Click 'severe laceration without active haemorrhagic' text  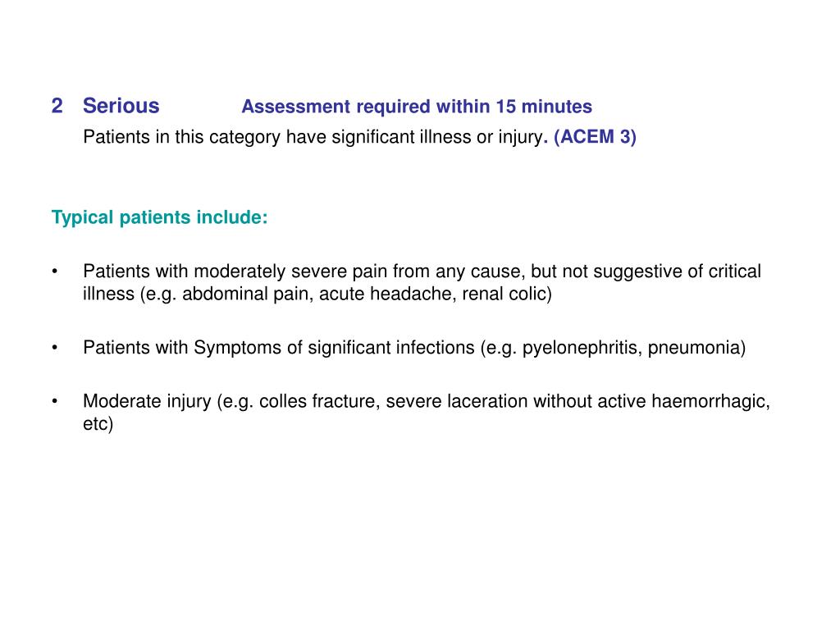pos(576,401)
